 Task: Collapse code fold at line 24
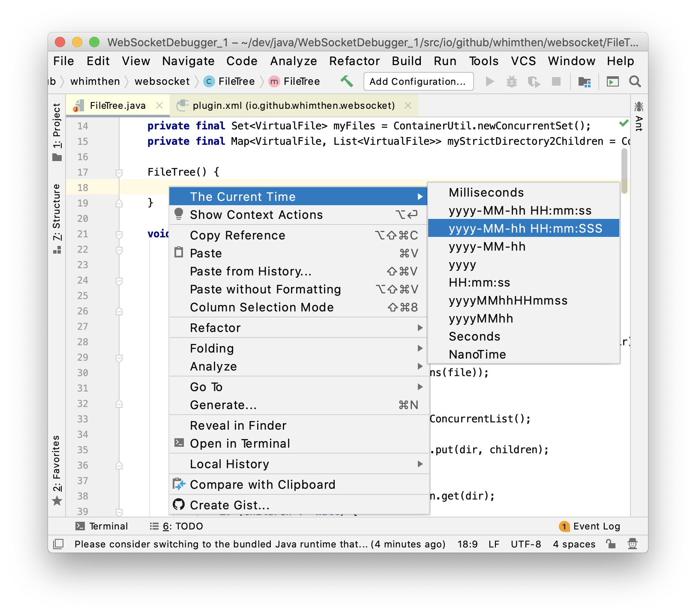119,281
